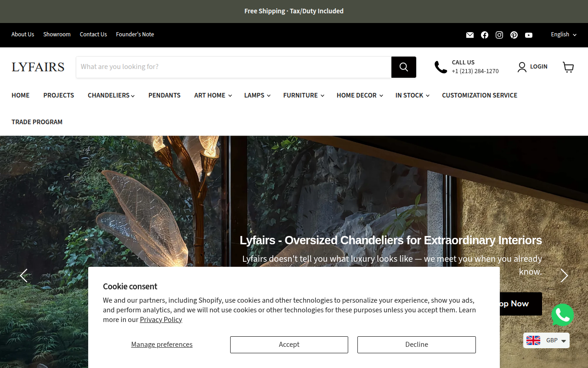588x368 pixels.
Task: Open the Privacy Policy link
Action: (x=161, y=320)
